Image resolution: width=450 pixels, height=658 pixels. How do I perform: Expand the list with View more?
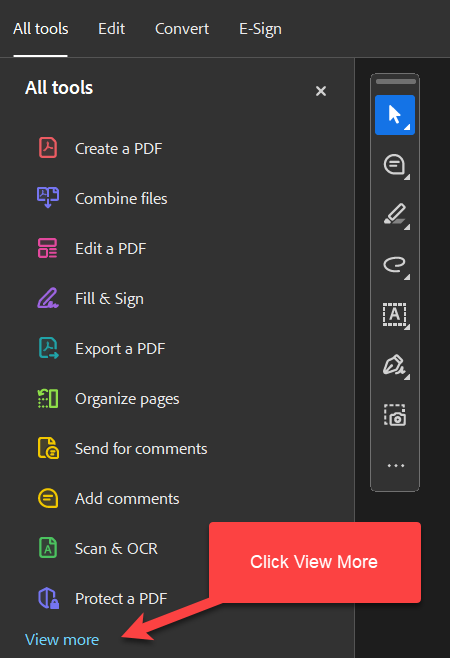[x=62, y=640]
